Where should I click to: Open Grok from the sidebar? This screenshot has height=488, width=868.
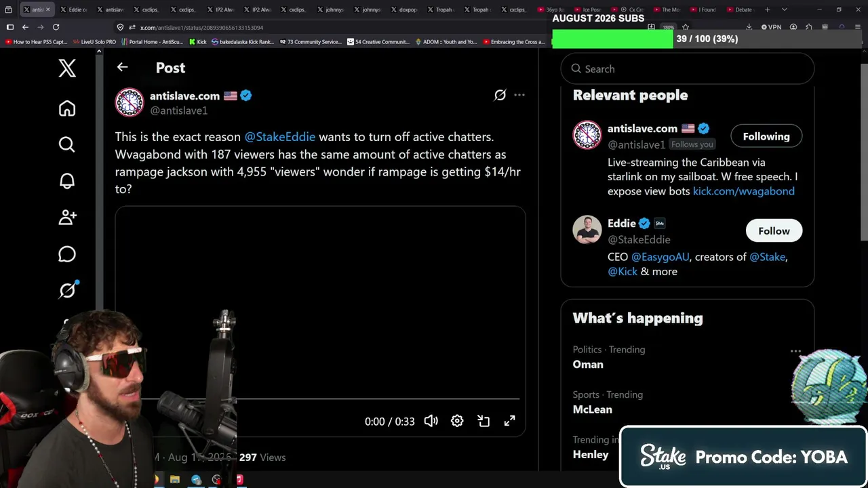[x=67, y=290]
